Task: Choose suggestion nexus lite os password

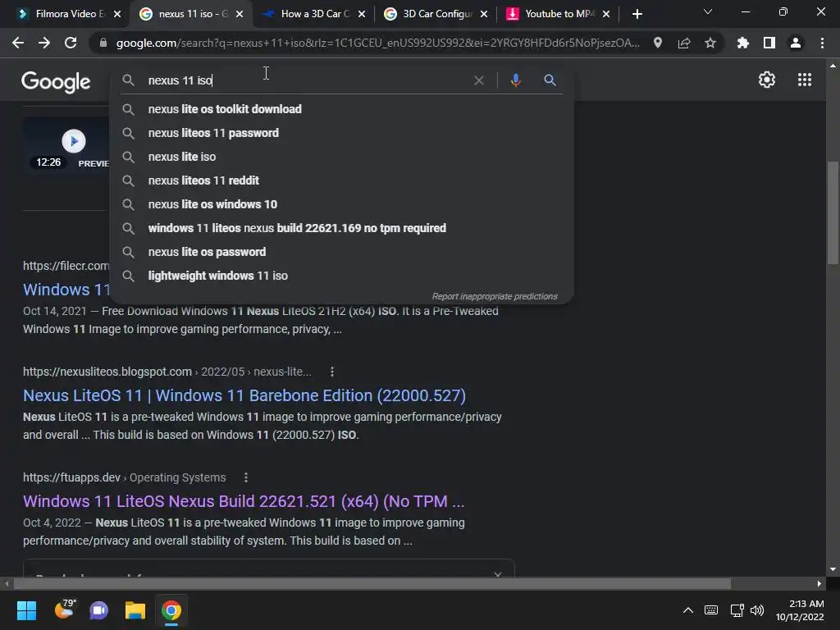Action: (x=342, y=252)
